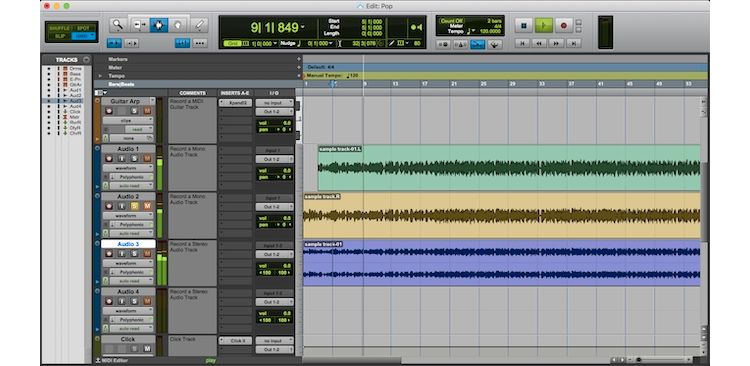Record-enable the Guitar Arp track
This screenshot has width=750, height=366.
point(109,111)
